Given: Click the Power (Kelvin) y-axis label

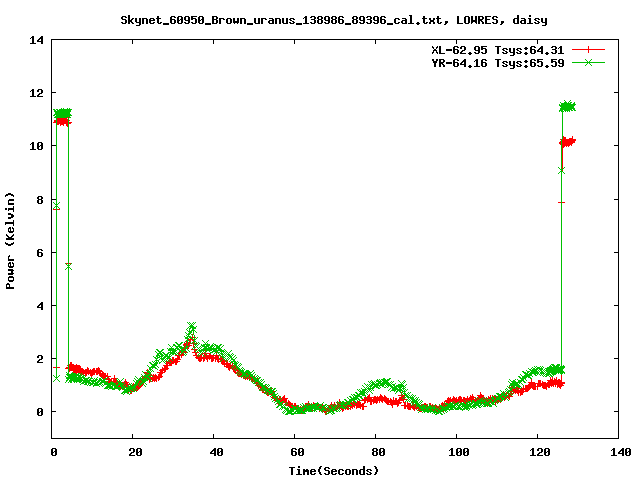Looking at the screenshot, I should tap(10, 239).
